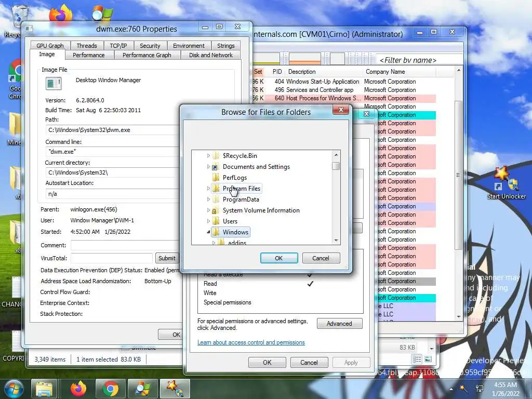Image resolution: width=532 pixels, height=399 pixels.
Task: Click Cancel in the permissions dialog
Action: pyautogui.click(x=309, y=362)
